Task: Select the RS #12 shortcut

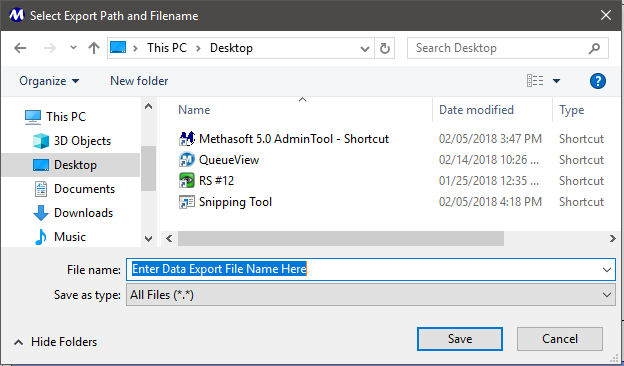Action: [x=216, y=181]
